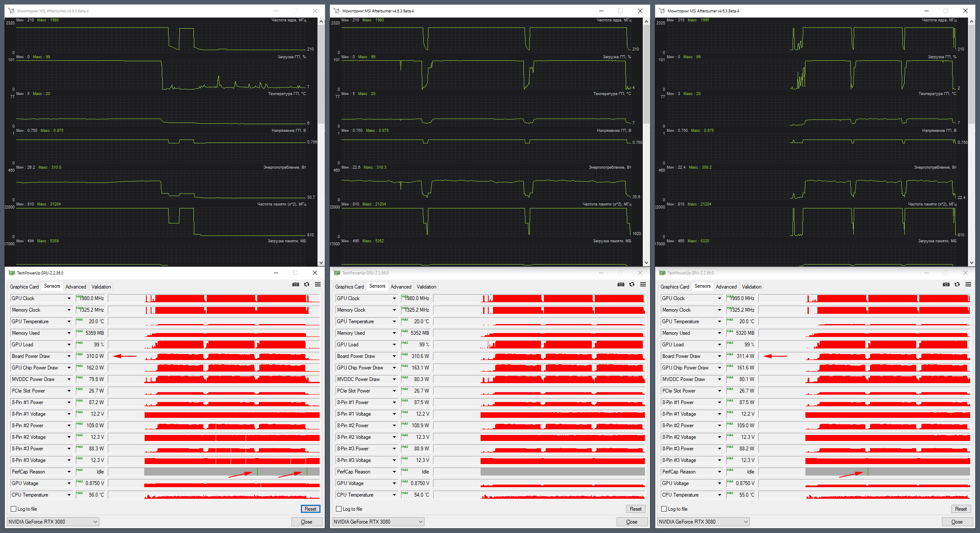Open the hamburger menu in left GPU-Z window
Viewport: 980px width, 533px height.
tap(318, 285)
